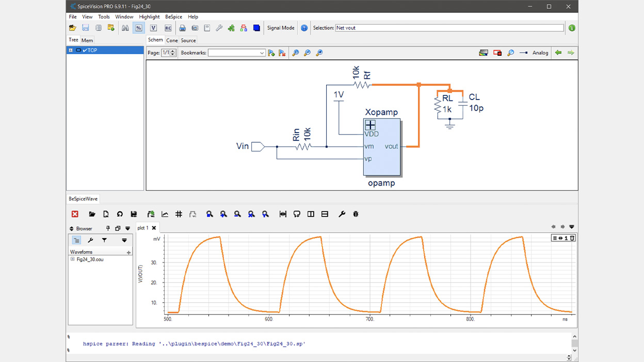This screenshot has height=362, width=644.
Task: Open the Highlight menu
Action: pyautogui.click(x=149, y=17)
